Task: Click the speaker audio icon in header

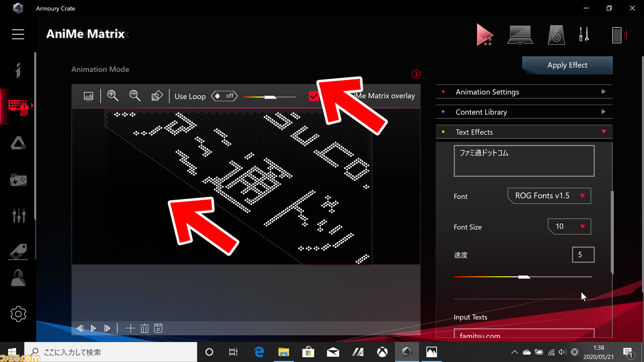Action: coord(556,35)
